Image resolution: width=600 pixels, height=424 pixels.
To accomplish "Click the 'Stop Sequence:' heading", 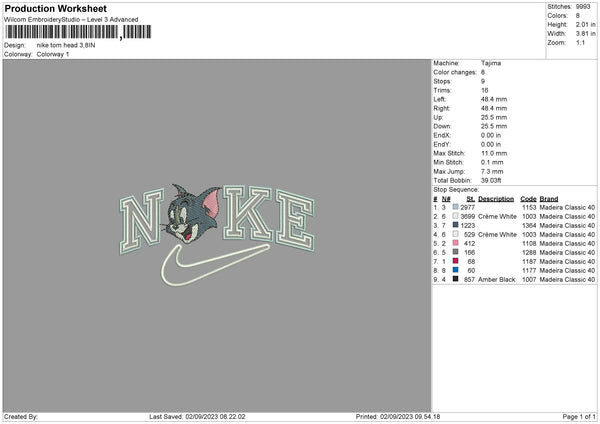I will click(456, 190).
